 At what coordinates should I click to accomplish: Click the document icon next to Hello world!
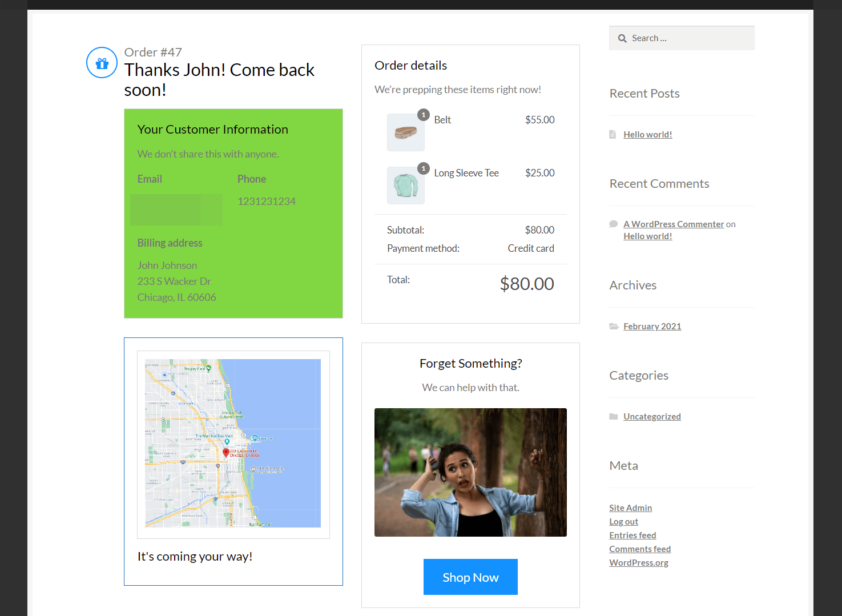pyautogui.click(x=613, y=135)
